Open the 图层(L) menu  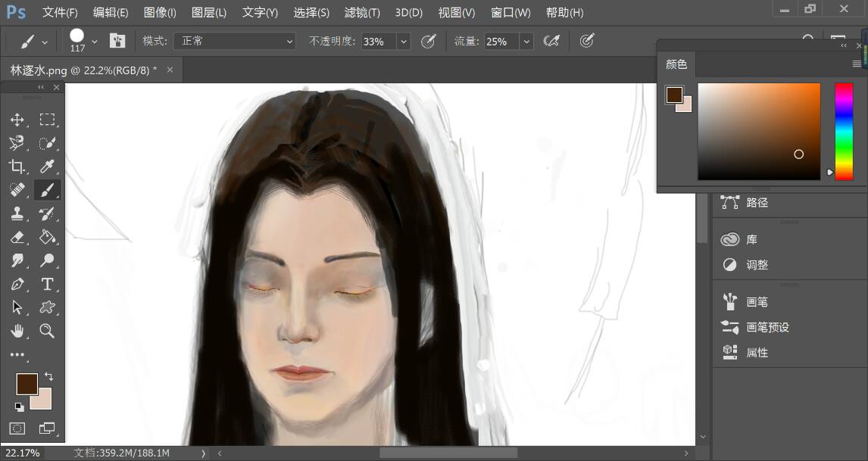click(209, 12)
